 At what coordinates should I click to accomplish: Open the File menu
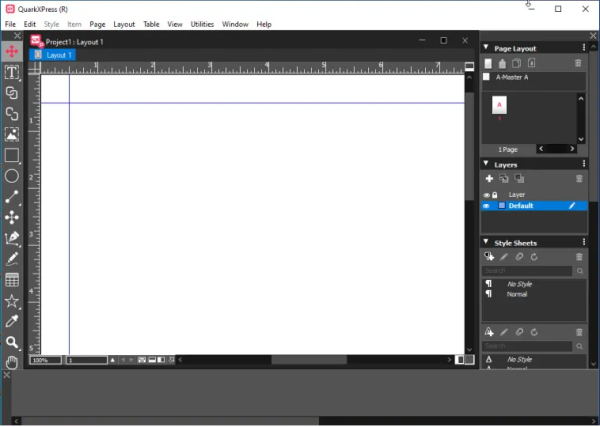[x=10, y=24]
